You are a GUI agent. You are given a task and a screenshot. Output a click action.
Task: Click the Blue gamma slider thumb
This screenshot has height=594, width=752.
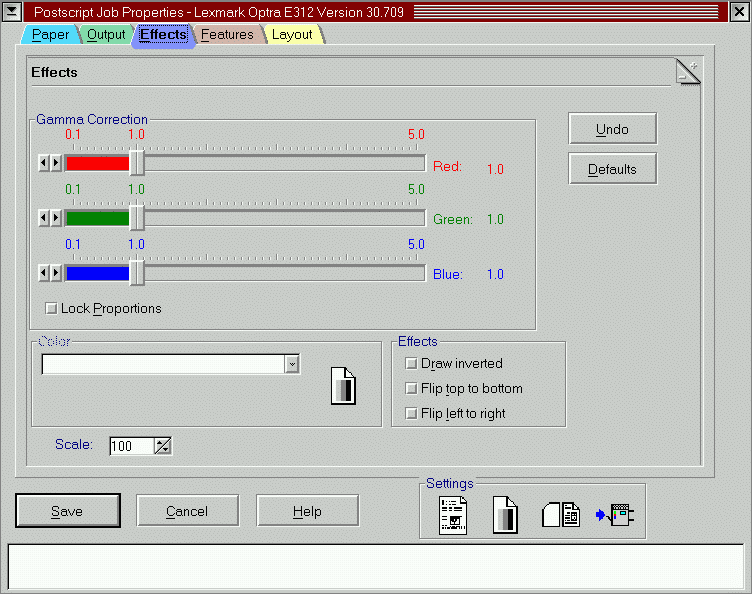tap(137, 272)
